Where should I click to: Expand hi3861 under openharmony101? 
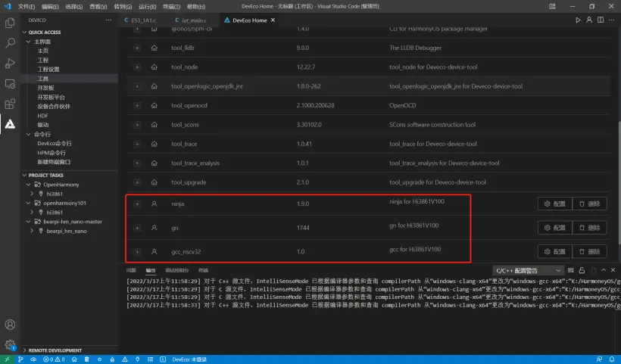(x=32, y=212)
